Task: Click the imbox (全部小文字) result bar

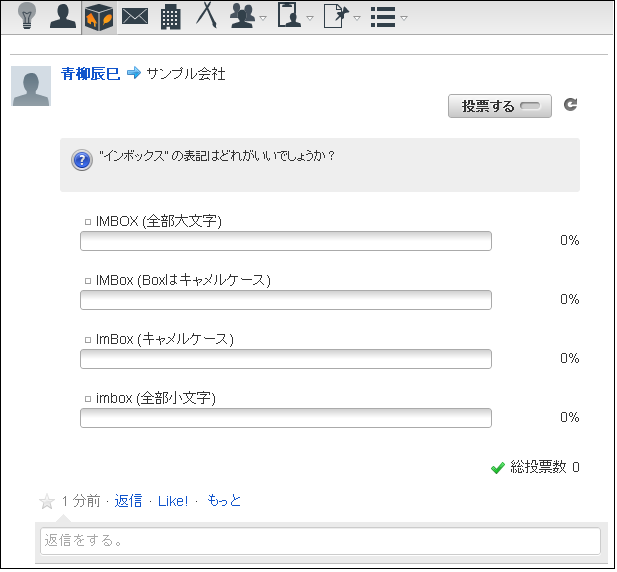Action: tap(286, 419)
